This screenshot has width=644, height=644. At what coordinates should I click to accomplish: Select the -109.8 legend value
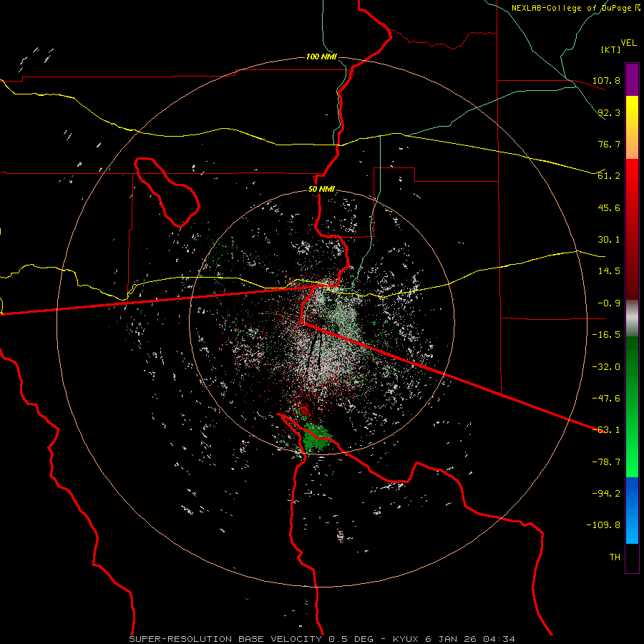tap(603, 525)
